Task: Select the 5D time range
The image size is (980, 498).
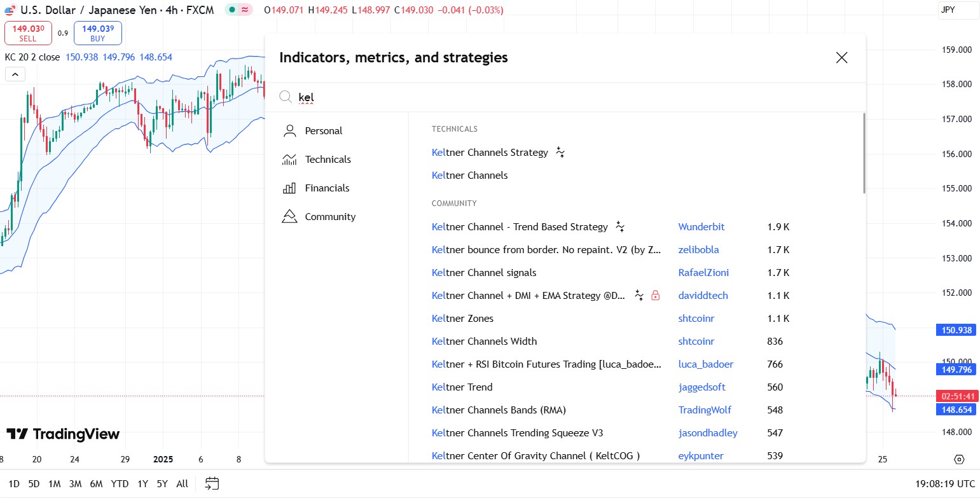Action: tap(34, 484)
